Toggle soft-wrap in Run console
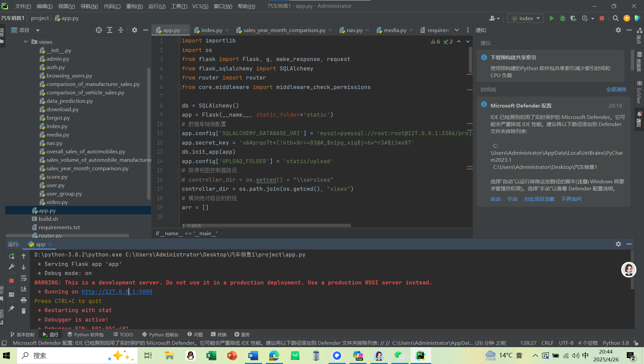The width and height of the screenshot is (644, 364). [x=24, y=278]
